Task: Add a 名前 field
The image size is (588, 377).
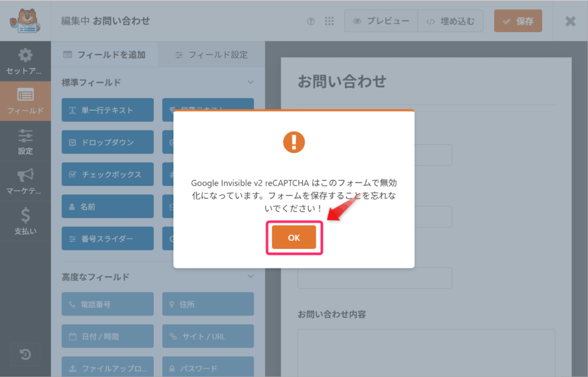Action: [x=107, y=206]
